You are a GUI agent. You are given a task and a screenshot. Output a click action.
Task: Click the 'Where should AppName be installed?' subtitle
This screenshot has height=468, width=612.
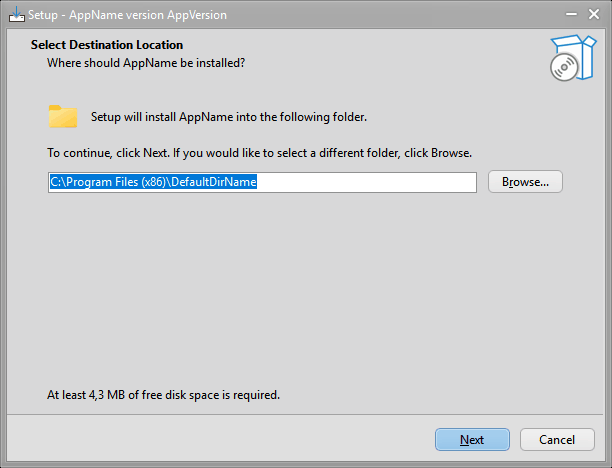146,63
